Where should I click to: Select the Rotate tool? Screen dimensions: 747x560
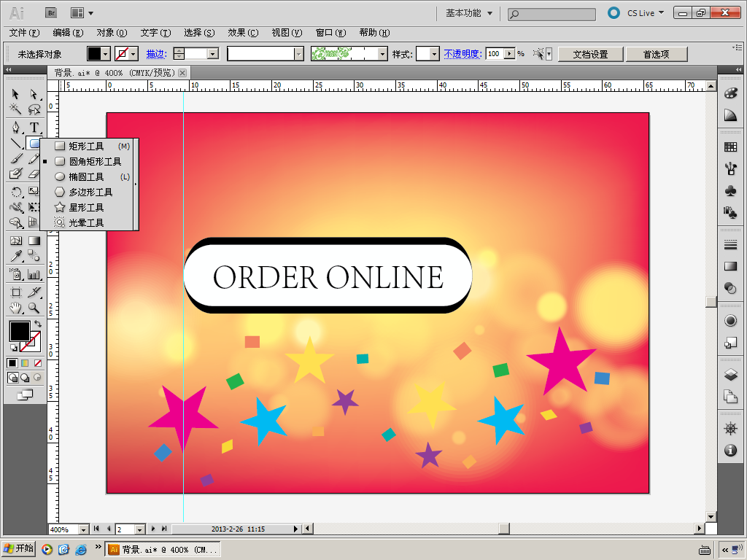(15, 192)
